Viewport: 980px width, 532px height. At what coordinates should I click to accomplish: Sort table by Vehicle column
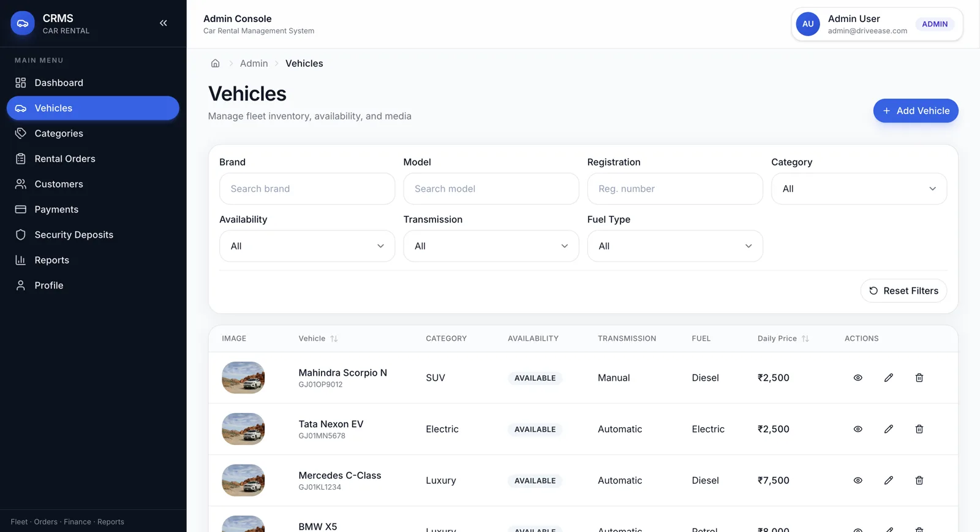pyautogui.click(x=318, y=338)
